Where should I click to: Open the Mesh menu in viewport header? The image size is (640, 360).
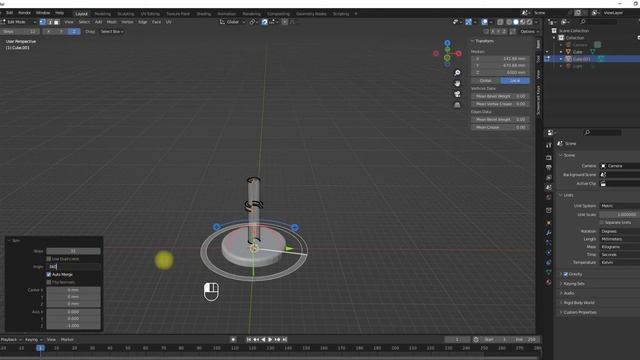[x=111, y=22]
